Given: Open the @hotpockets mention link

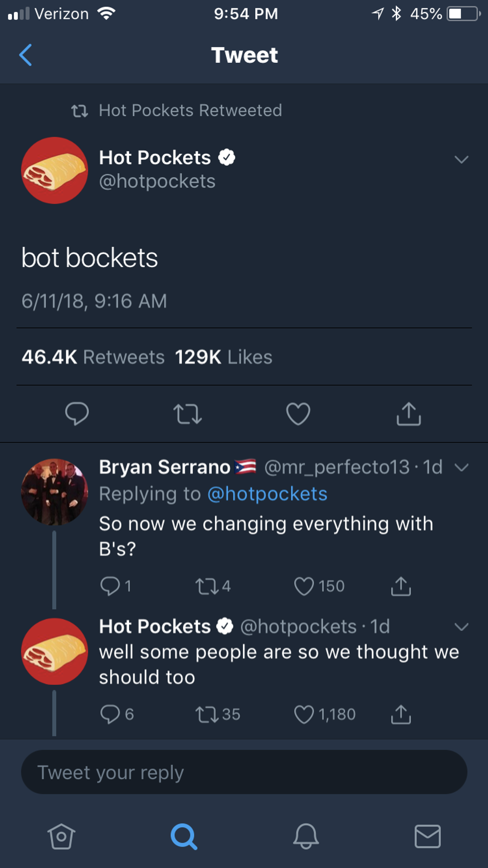Looking at the screenshot, I should click(267, 494).
